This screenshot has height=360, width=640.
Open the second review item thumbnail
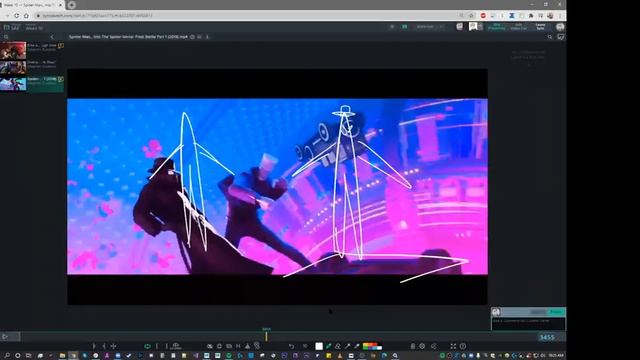(13, 67)
